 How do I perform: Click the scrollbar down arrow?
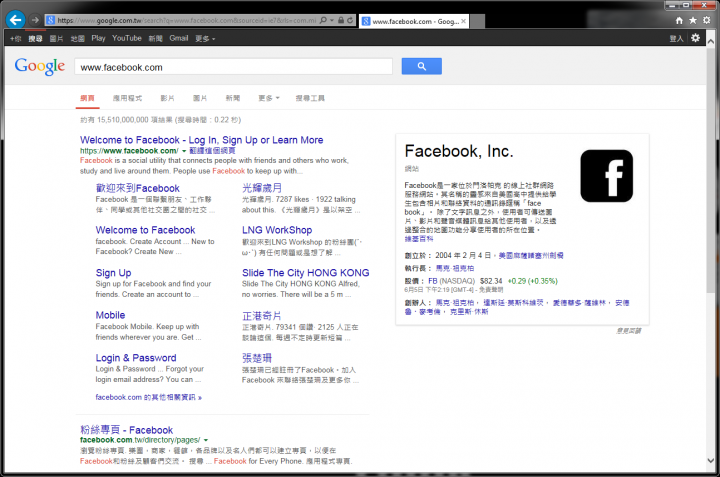coord(711,460)
